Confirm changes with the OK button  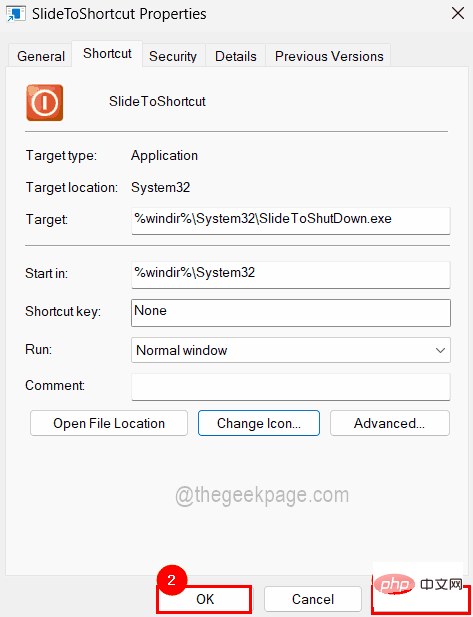point(205,599)
